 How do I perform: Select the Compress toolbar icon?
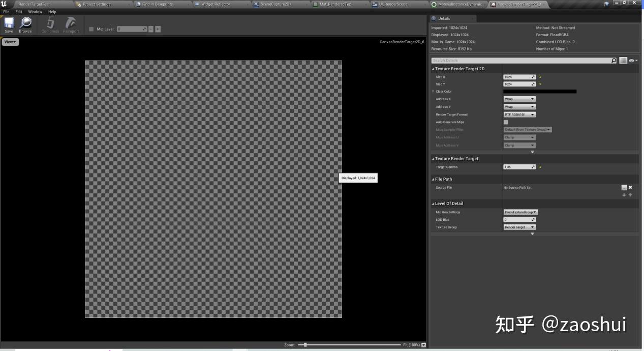tap(49, 24)
